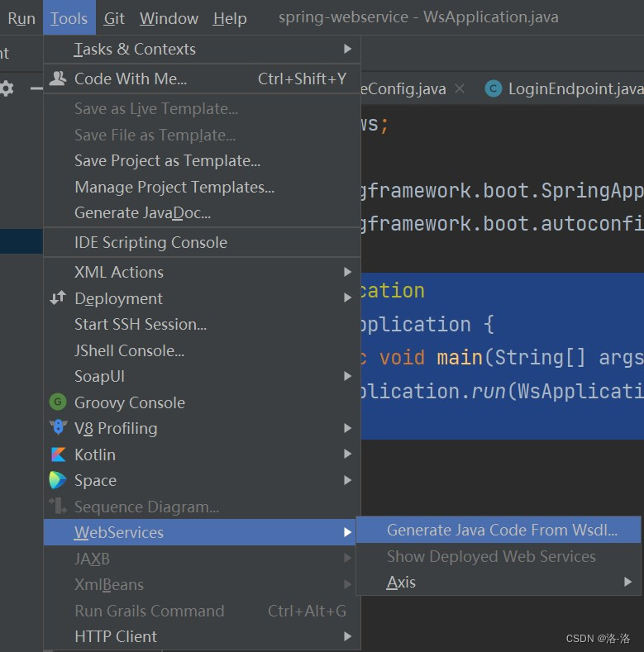Select Space menu item

(202, 480)
